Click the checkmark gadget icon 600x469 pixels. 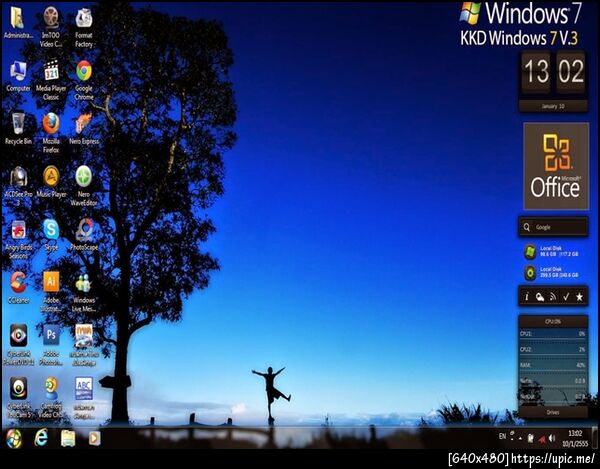coord(566,297)
